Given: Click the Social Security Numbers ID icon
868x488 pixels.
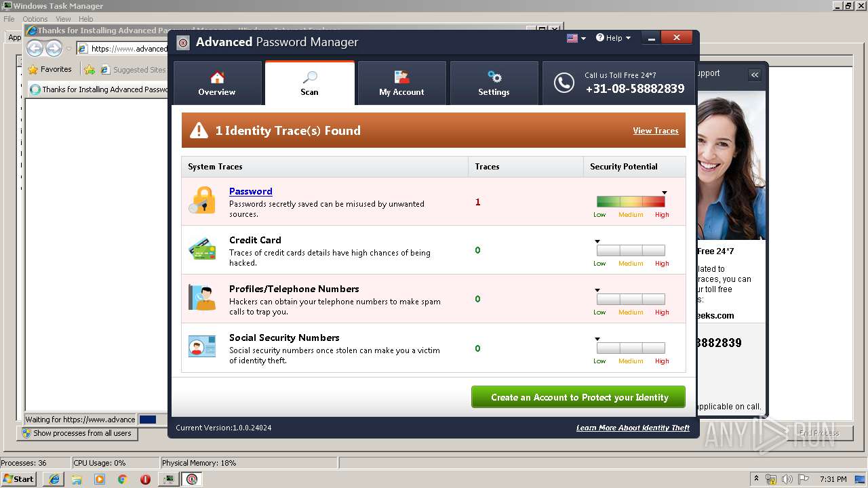Looking at the screenshot, I should click(x=202, y=346).
